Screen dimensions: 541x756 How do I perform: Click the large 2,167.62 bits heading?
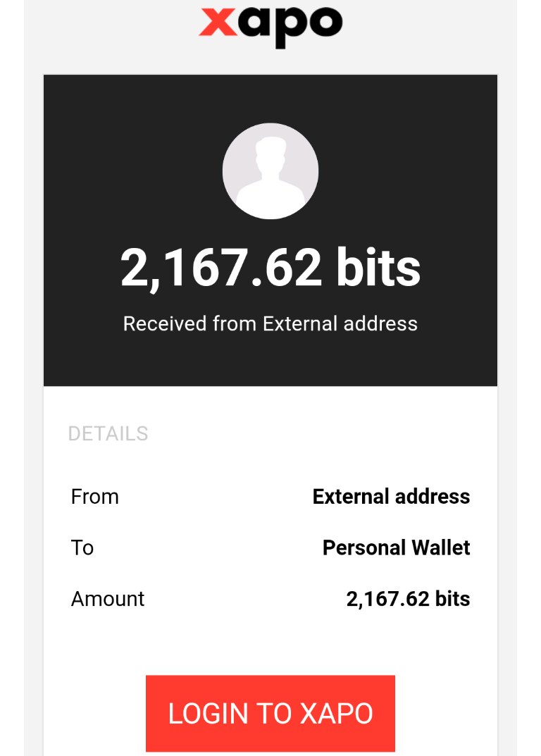270,268
